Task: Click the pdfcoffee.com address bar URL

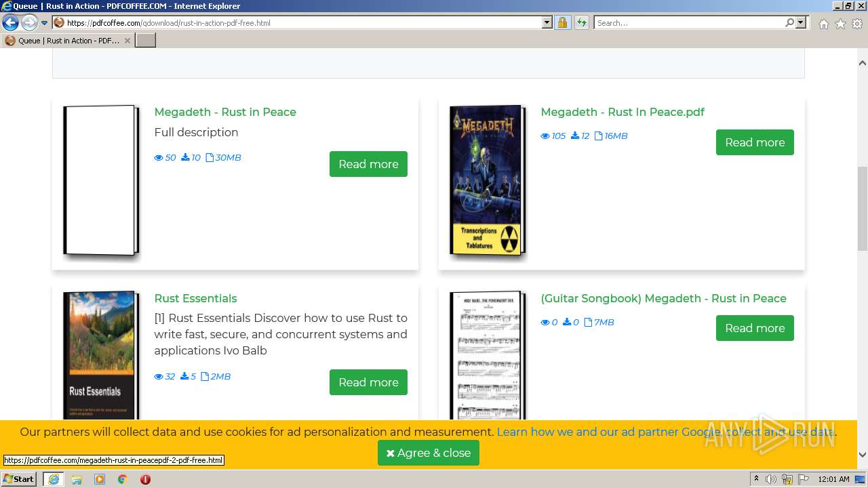Action: pyautogui.click(x=168, y=22)
